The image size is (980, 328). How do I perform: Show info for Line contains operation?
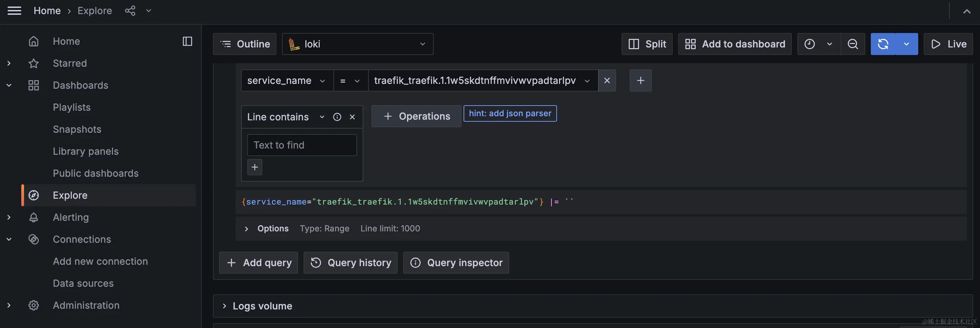coord(337,117)
